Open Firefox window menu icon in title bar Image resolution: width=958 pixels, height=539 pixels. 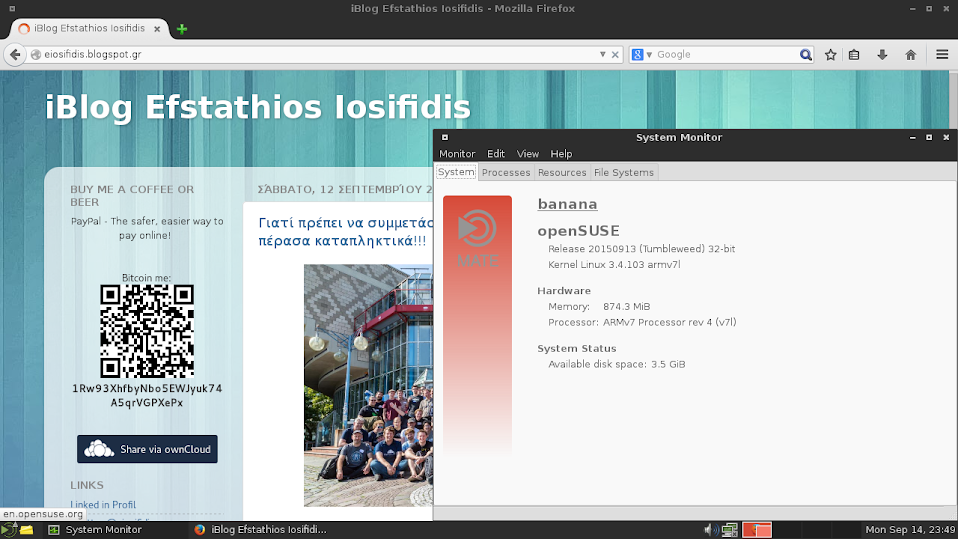point(12,9)
